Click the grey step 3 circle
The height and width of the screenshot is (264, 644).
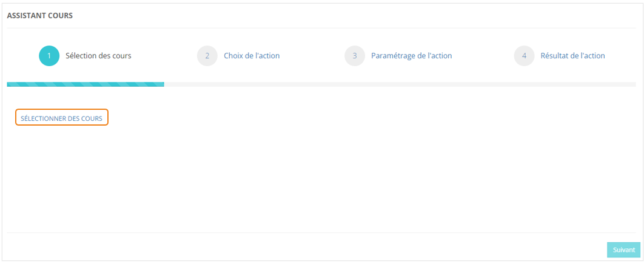point(355,56)
